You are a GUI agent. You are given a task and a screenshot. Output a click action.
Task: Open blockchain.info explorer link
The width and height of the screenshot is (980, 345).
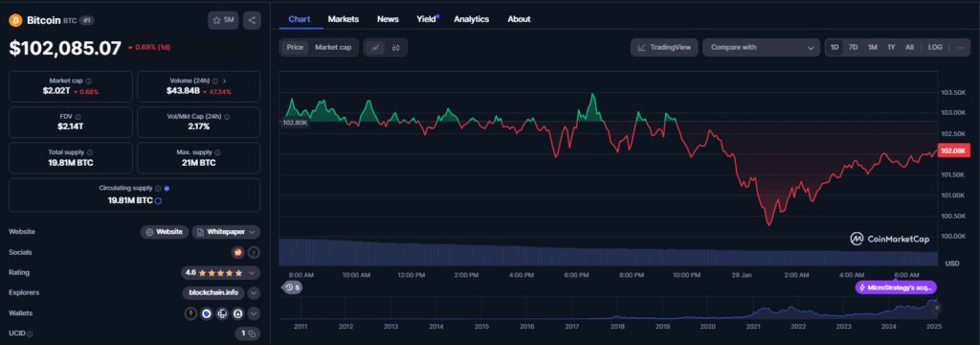point(213,293)
